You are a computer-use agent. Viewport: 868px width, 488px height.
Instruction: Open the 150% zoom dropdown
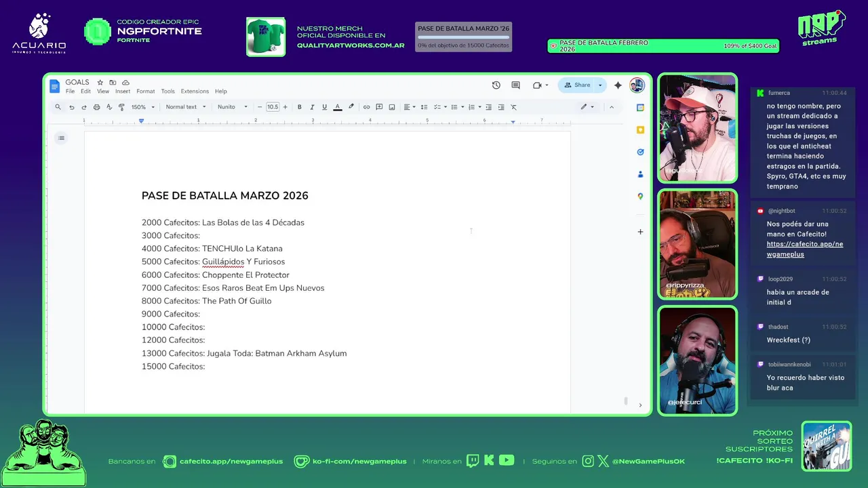tap(143, 107)
